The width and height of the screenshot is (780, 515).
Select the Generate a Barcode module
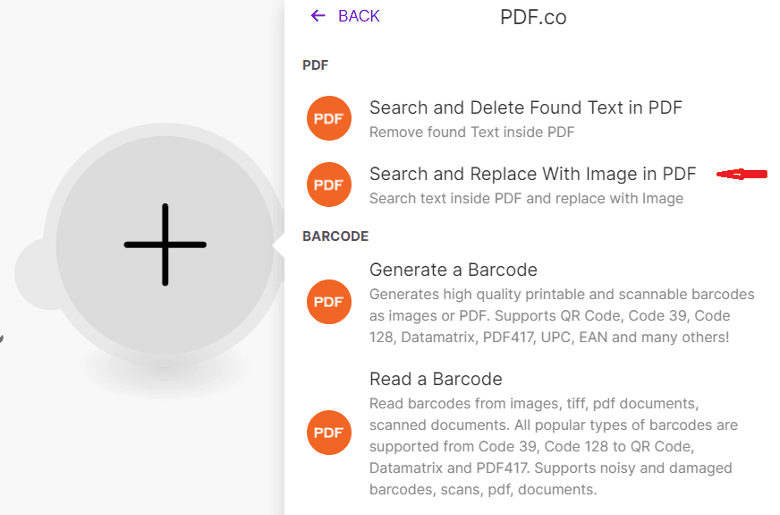(453, 270)
